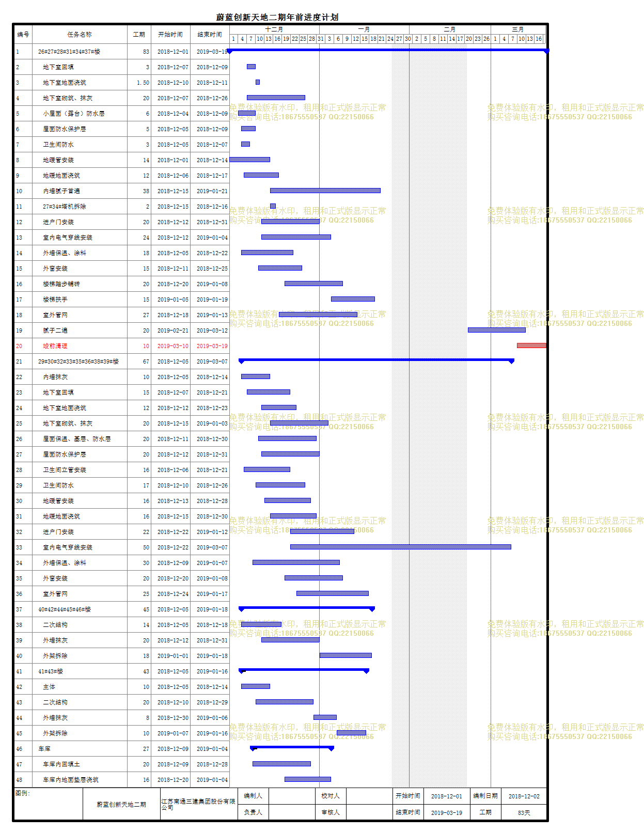Viewport: 644px width, 833px height.
Task: Click the summary bar for 车库
Action: [292, 747]
